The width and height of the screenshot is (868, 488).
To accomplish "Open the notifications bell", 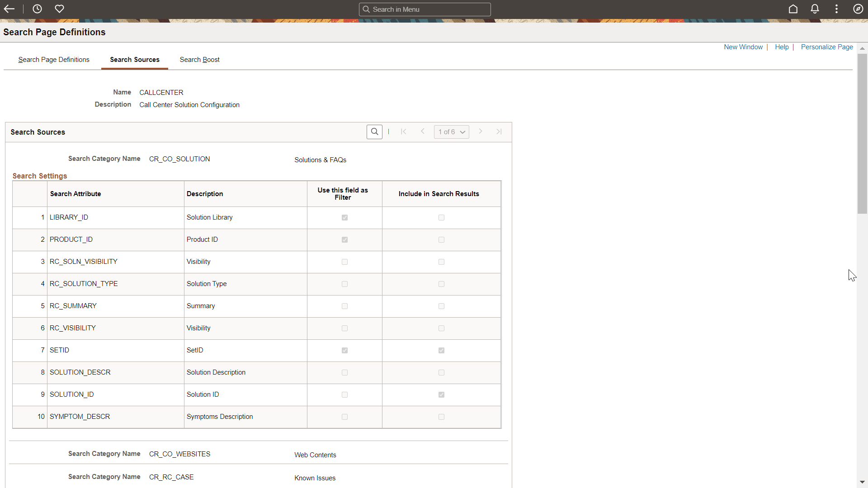I will (815, 9).
